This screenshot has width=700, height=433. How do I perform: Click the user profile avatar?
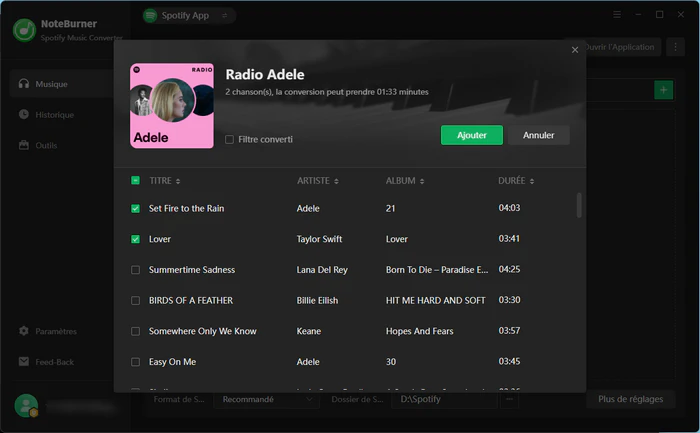pyautogui.click(x=26, y=405)
